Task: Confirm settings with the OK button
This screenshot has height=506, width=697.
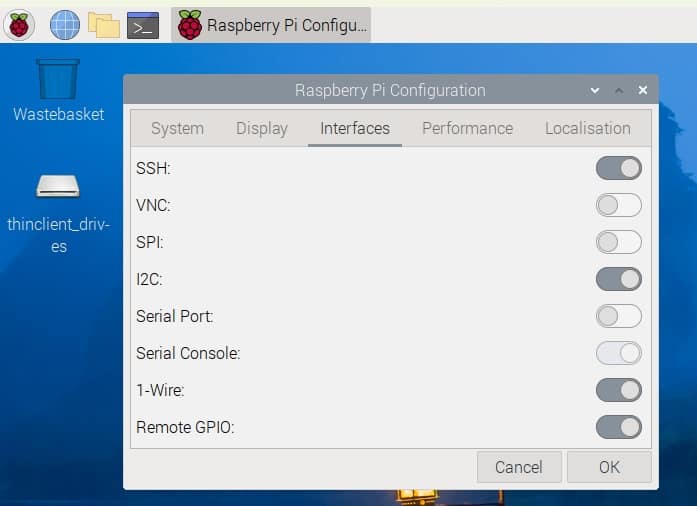Action: (x=609, y=467)
